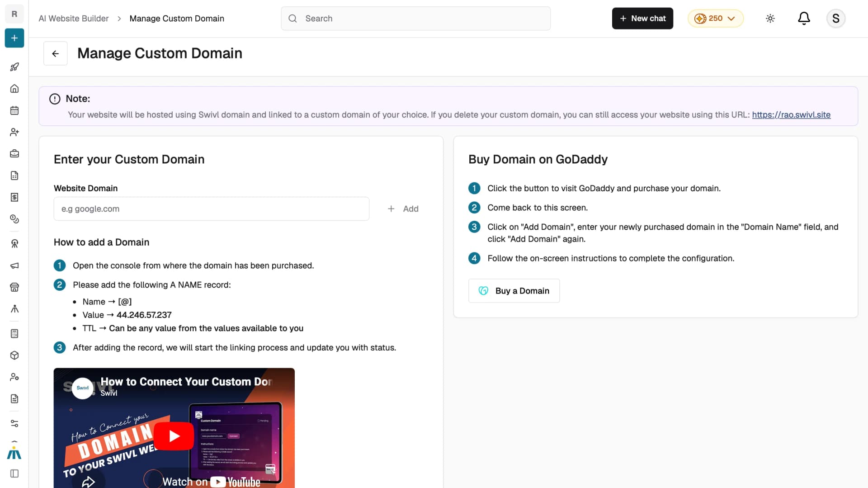Click the back arrow button
Screen dimensions: 868x488
[55, 53]
